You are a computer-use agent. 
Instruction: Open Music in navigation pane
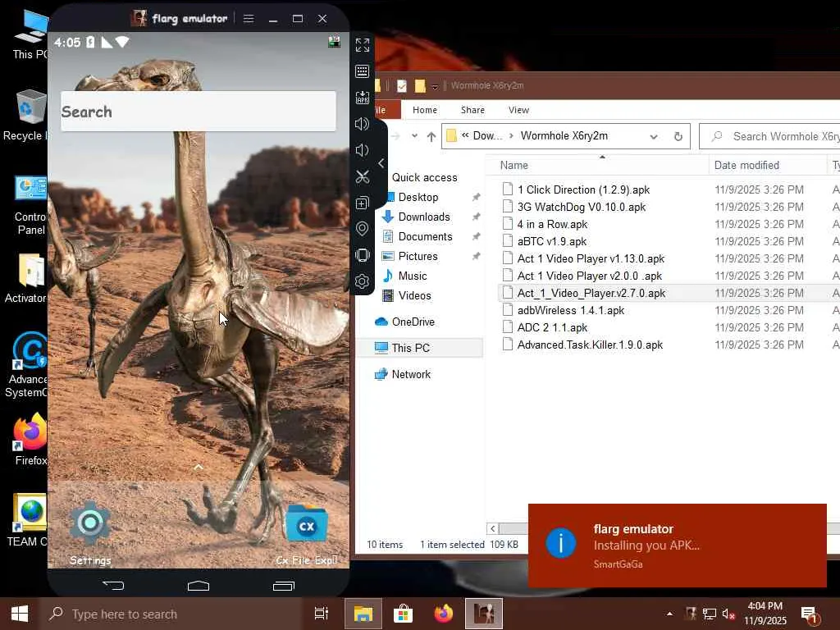pyautogui.click(x=413, y=276)
